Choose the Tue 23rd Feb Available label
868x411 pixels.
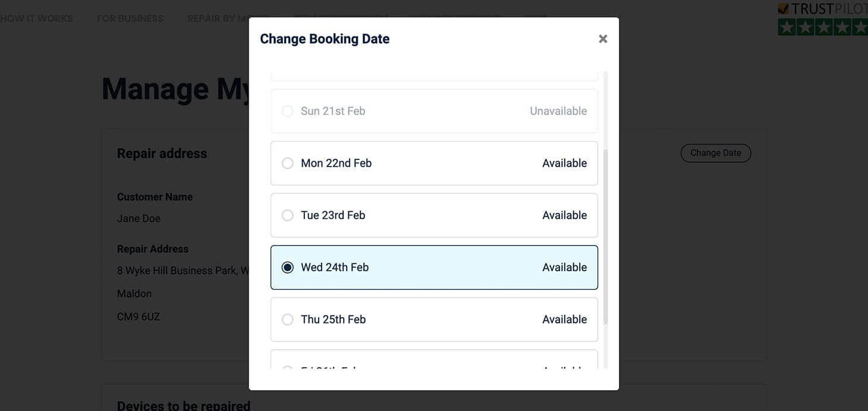tap(564, 215)
